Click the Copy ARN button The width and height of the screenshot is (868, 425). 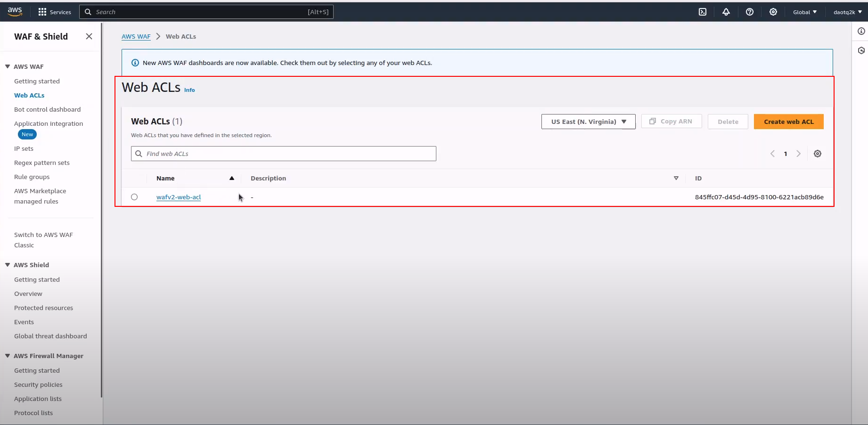(x=671, y=122)
